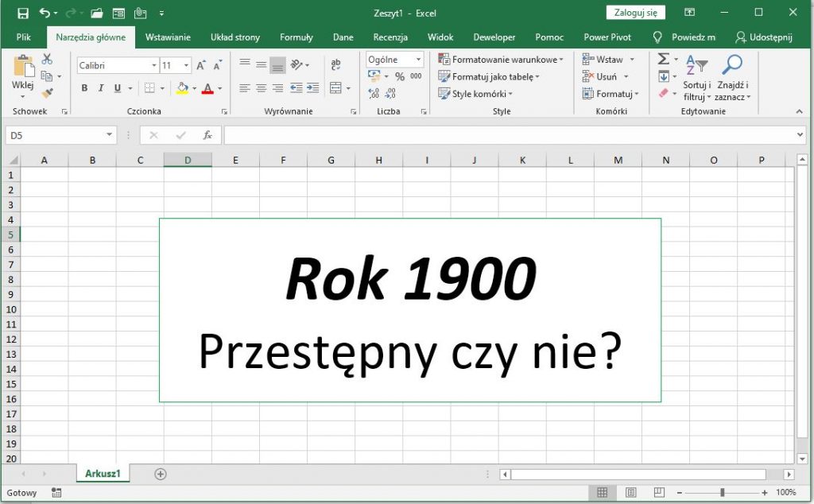This screenshot has height=504, width=814.
Task: Click the Znajdź i zaznacz icon
Action: coord(732,76)
